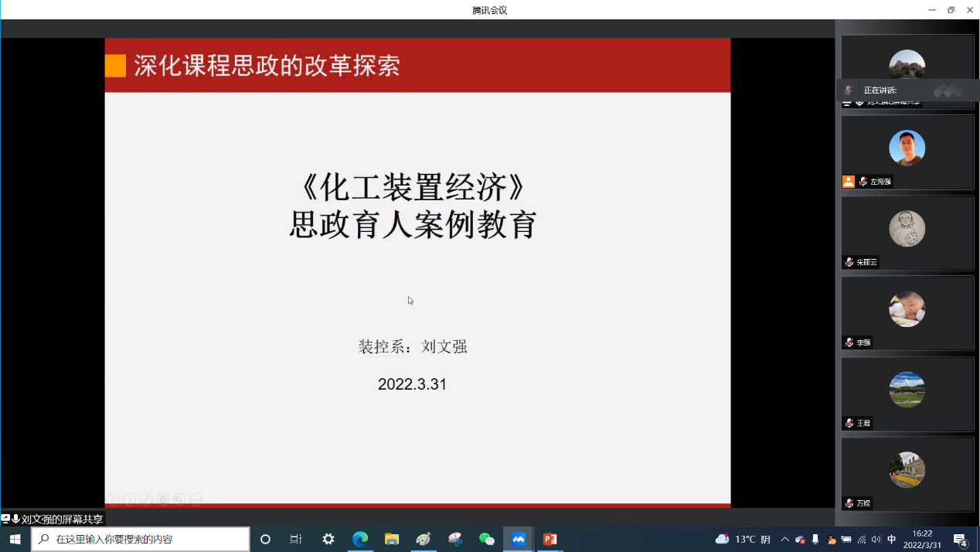Click the orange host icon in 左海强's tile

coord(849,182)
